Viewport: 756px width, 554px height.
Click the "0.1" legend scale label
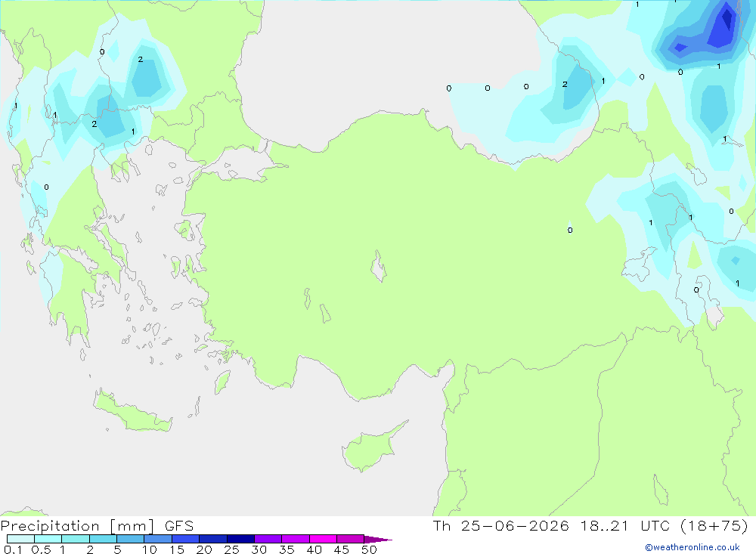13,549
